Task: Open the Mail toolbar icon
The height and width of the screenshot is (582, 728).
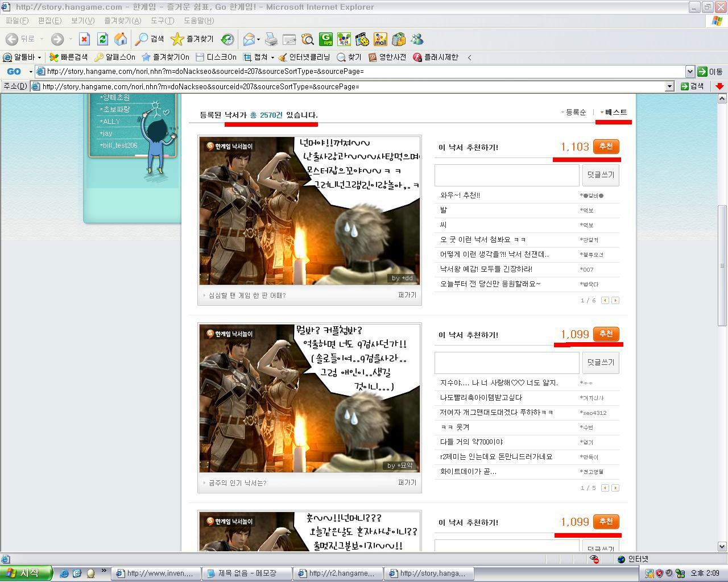Action: (249, 39)
